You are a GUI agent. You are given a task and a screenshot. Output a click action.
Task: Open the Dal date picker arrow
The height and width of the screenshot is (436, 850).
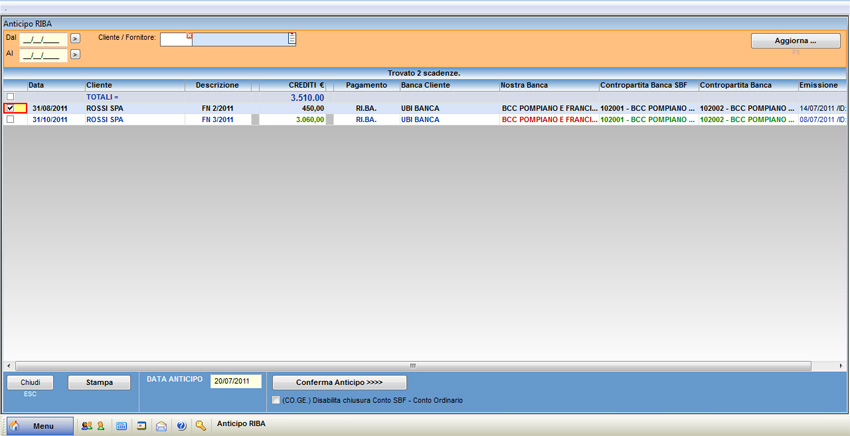(x=75, y=39)
